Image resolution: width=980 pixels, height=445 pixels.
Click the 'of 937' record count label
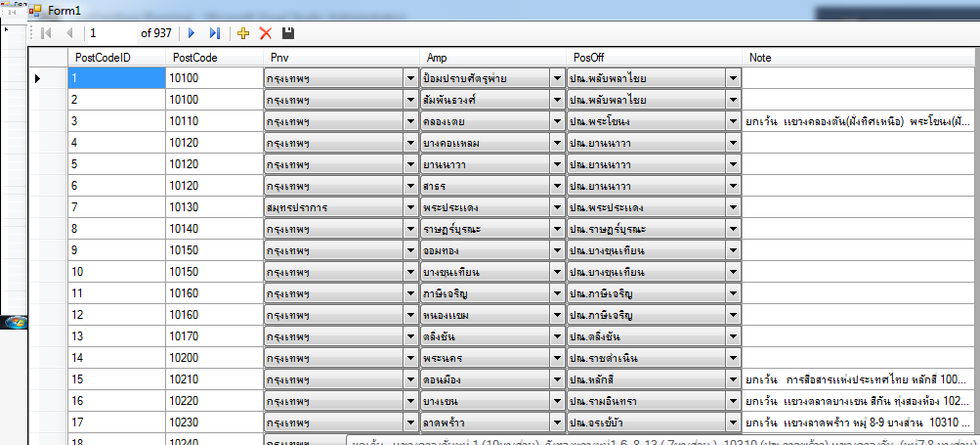(x=155, y=33)
